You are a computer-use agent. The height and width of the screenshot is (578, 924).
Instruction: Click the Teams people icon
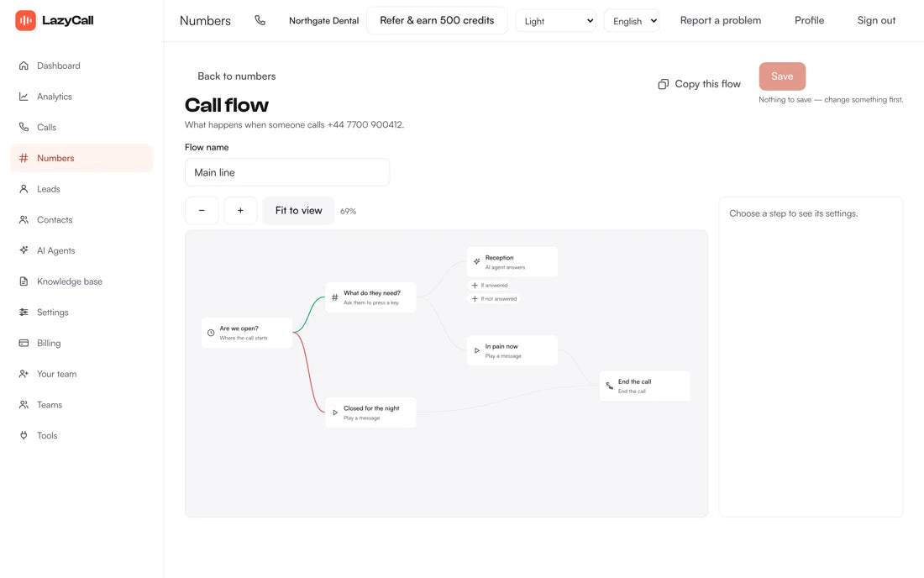pyautogui.click(x=24, y=405)
